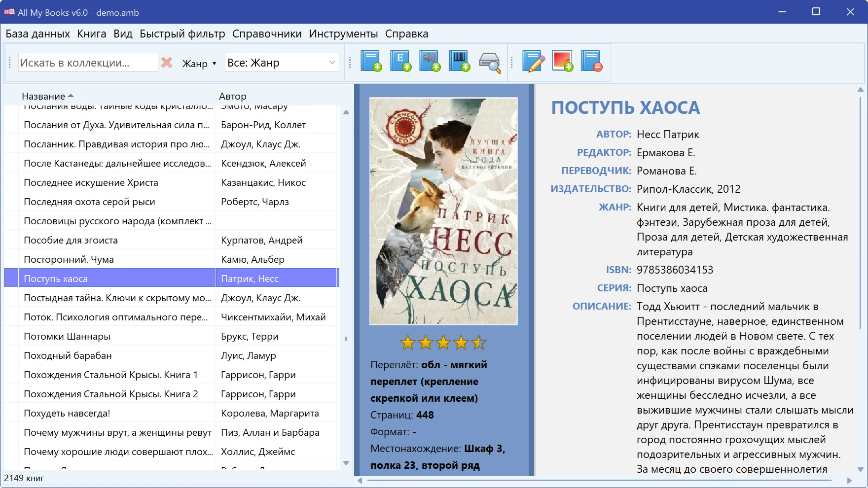Select row Похудеть навсегда!

(171, 413)
